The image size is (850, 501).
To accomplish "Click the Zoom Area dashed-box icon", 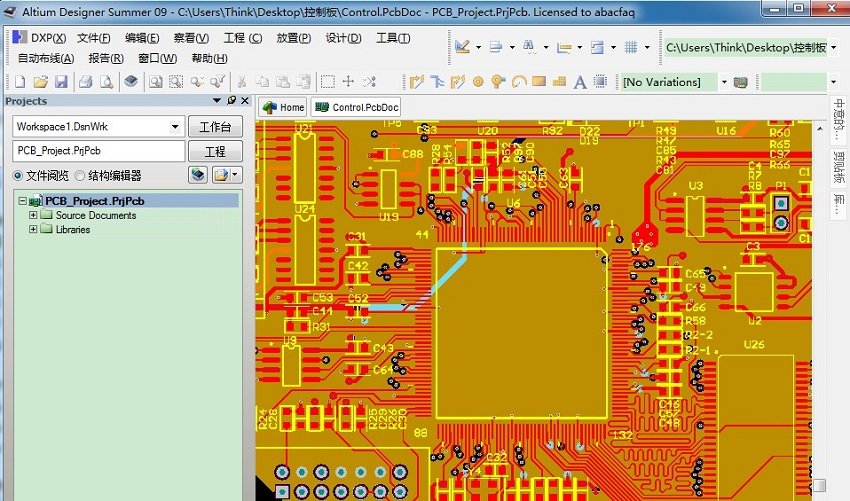I will coord(176,82).
